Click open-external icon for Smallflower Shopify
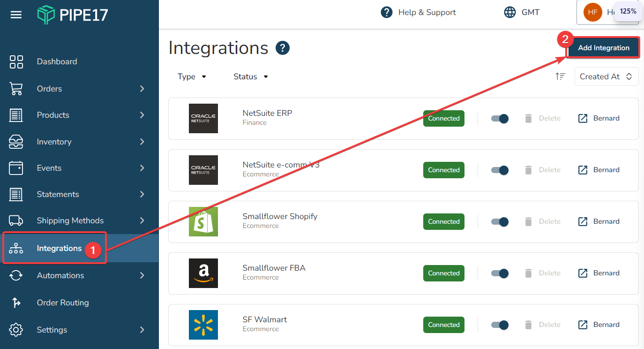The height and width of the screenshot is (349, 644). tap(583, 221)
